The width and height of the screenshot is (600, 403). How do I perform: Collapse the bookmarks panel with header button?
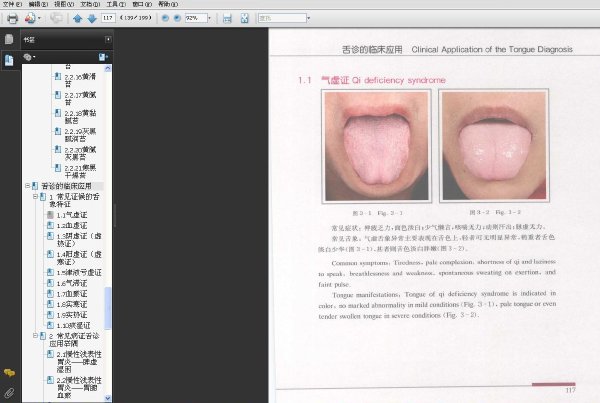pos(108,39)
